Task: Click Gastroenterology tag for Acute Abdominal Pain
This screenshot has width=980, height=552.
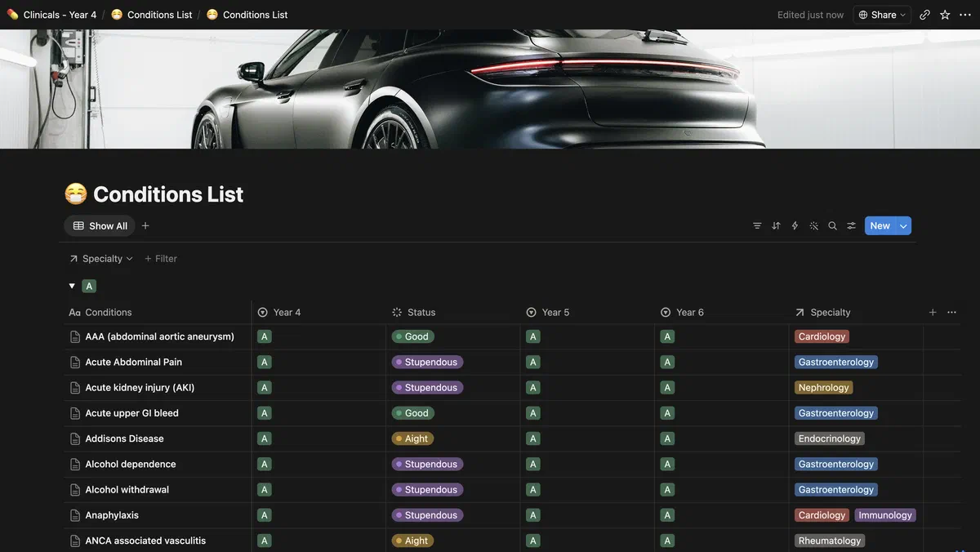Action: click(836, 362)
